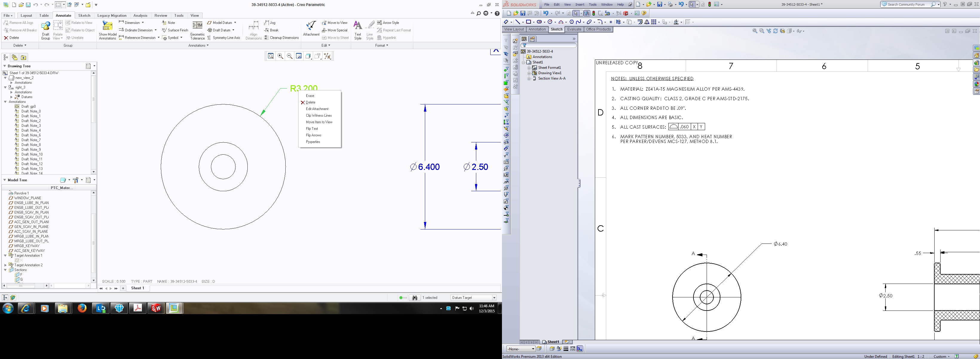Click Creo Zoom In graphics toolbar icon
Image resolution: width=980 pixels, height=359 pixels.
280,56
